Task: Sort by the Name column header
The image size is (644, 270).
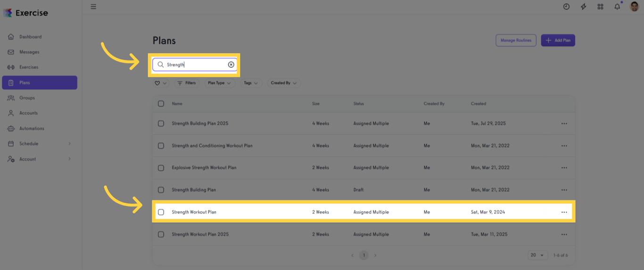Action: tap(177, 104)
